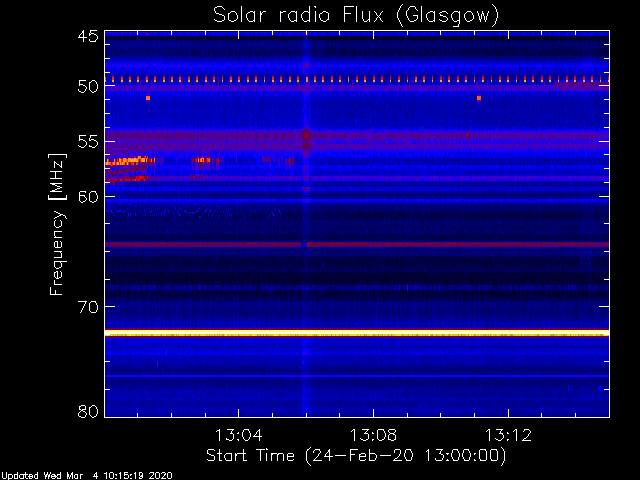Click the orange square near 51 MHz on right
Screen dimensions: 640x480
479,98
